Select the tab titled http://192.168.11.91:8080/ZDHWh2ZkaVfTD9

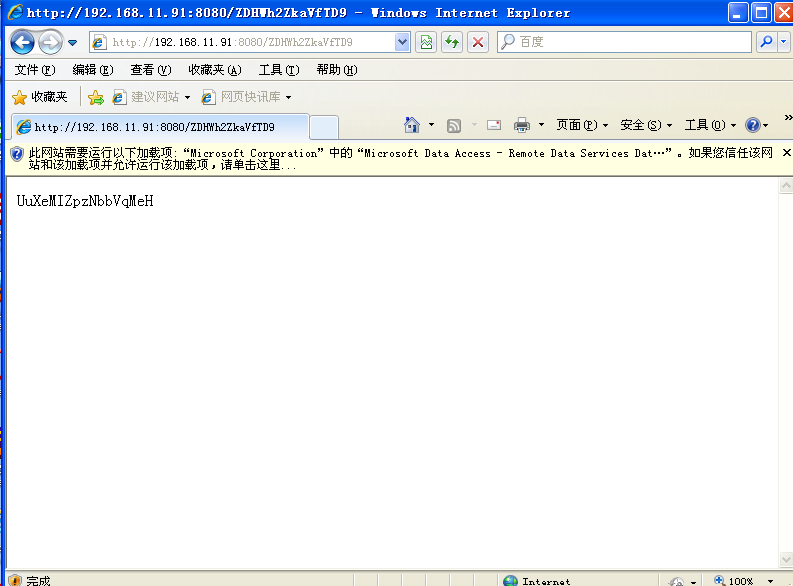[x=160, y=127]
